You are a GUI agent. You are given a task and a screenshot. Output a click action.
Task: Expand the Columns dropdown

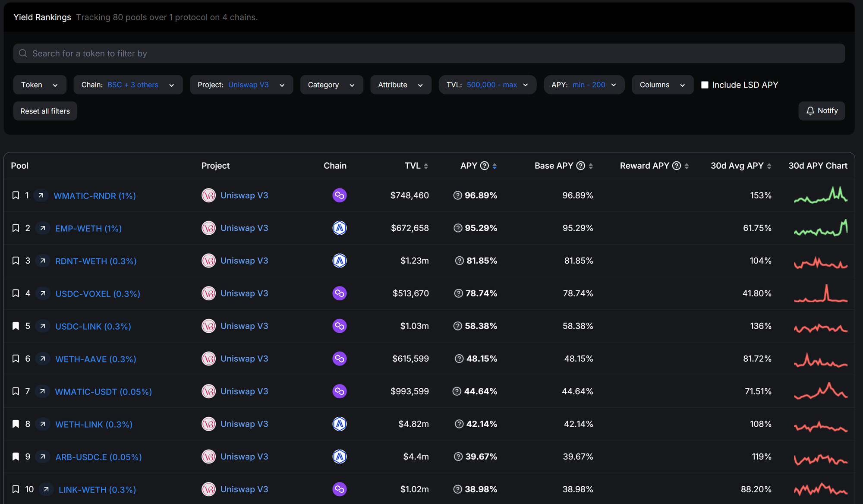[662, 85]
